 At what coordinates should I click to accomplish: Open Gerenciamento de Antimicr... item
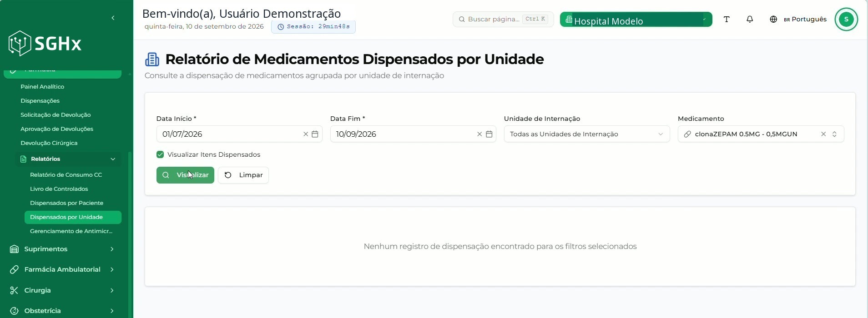pyautogui.click(x=71, y=231)
